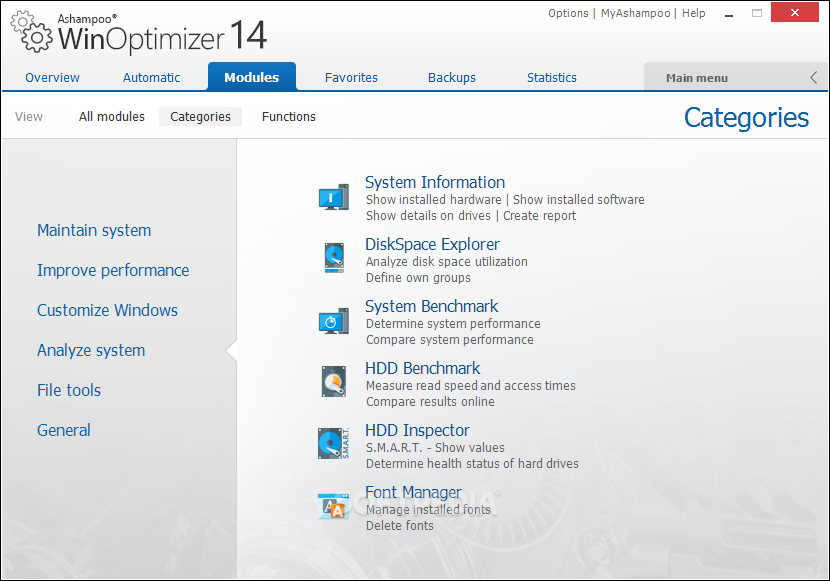Select Improve performance category
Viewport: 830px width, 581px height.
tap(113, 270)
